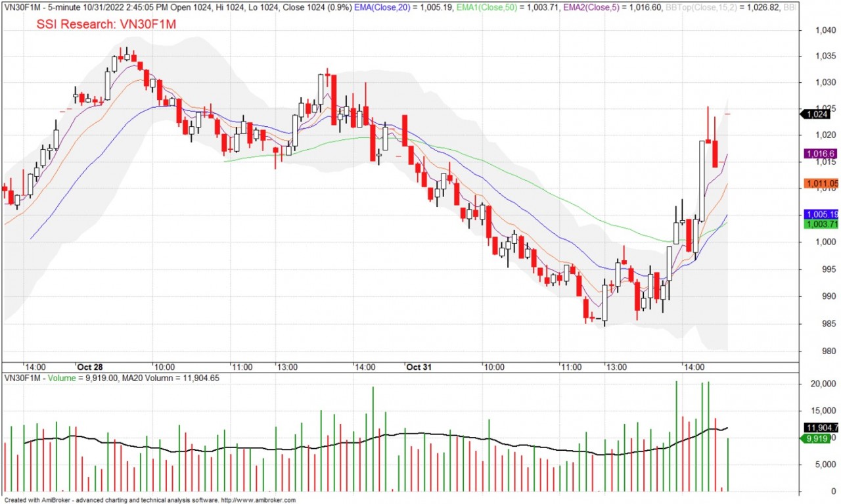
Task: Click the 10:00 time label right after Oct 31
Action: click(493, 367)
